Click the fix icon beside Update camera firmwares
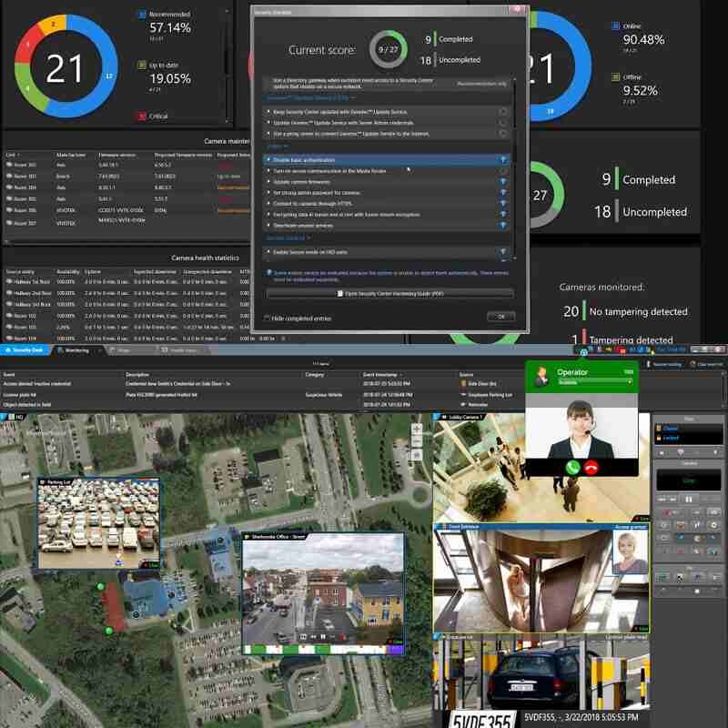Image resolution: width=728 pixels, height=728 pixels. tap(502, 182)
